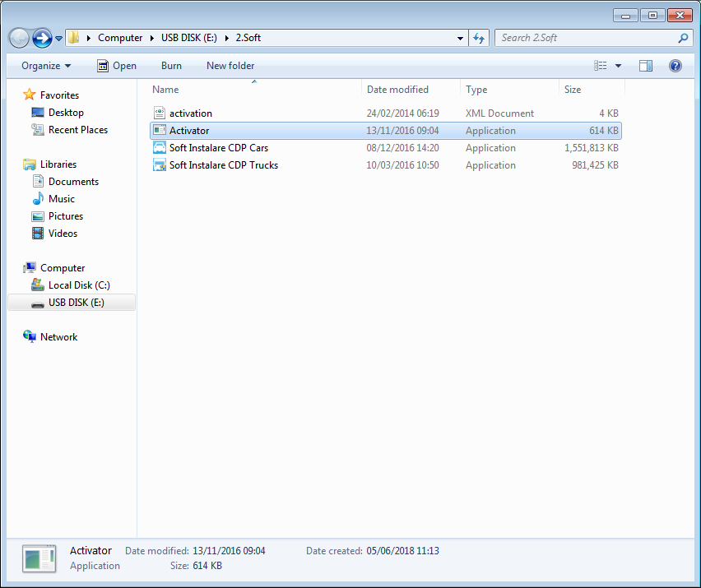The image size is (701, 588).
Task: Expand arrow before Computer in breadcrumb
Action: coord(89,38)
